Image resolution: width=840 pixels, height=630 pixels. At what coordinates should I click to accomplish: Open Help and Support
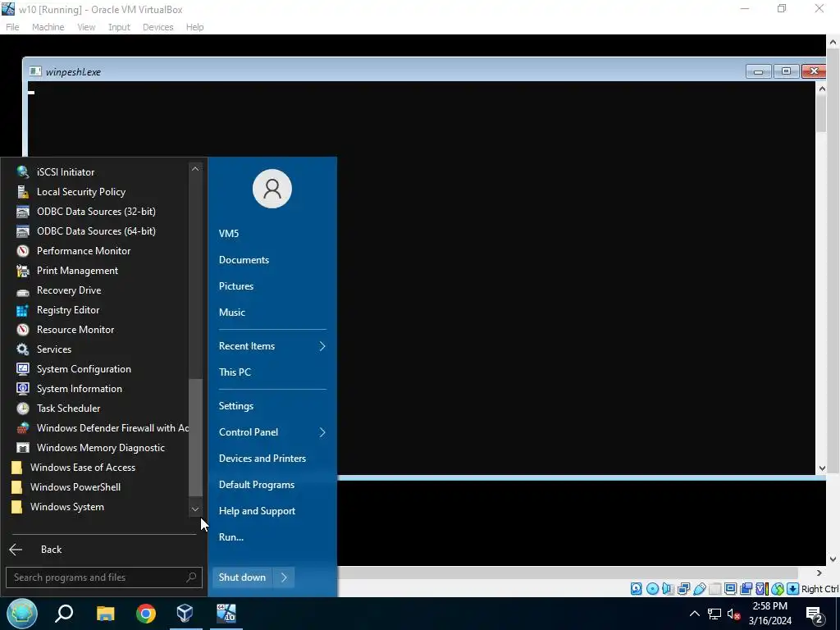click(257, 511)
